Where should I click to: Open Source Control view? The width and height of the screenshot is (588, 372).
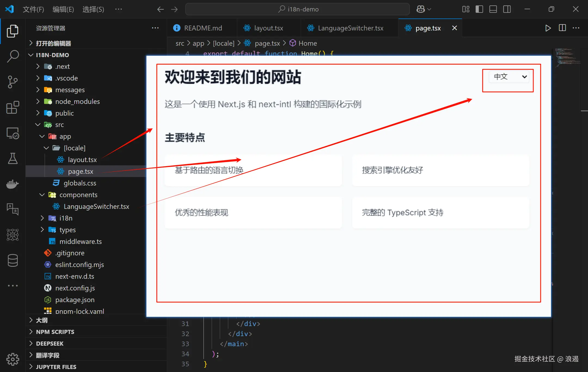(x=13, y=82)
